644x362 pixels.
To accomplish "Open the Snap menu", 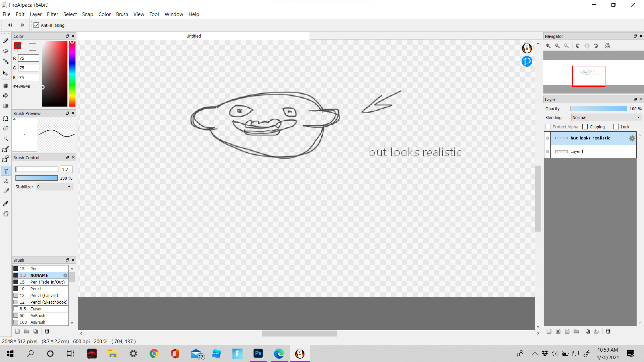I will tap(88, 14).
